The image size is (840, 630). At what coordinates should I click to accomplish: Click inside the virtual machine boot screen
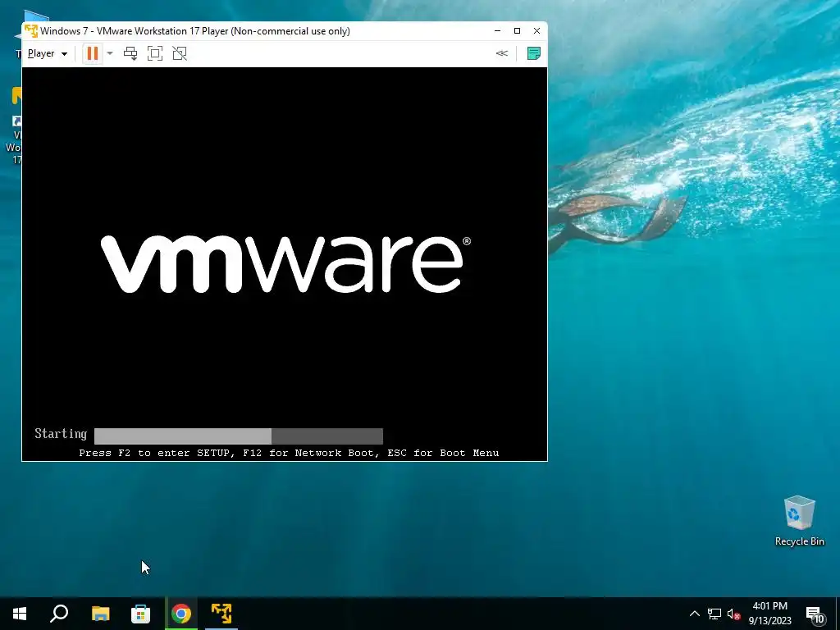(285, 263)
